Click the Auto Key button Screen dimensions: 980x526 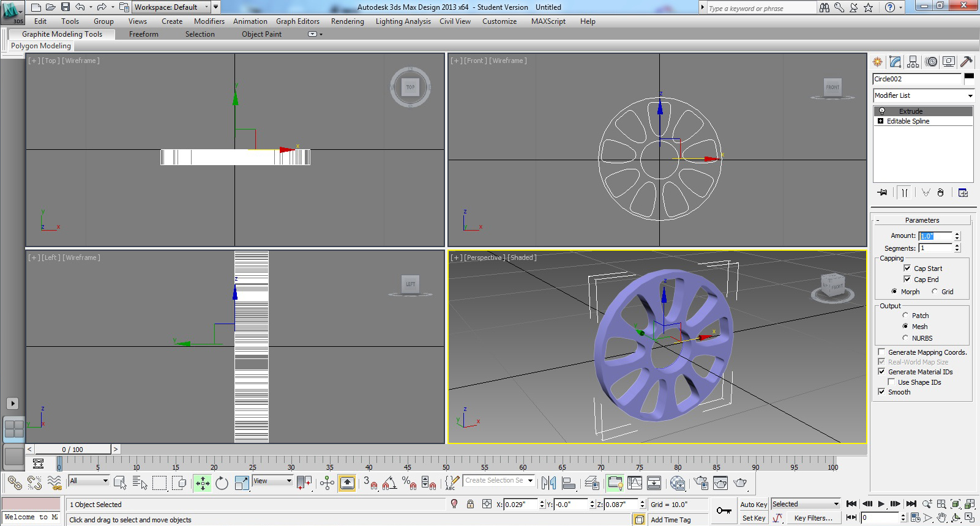click(x=754, y=505)
